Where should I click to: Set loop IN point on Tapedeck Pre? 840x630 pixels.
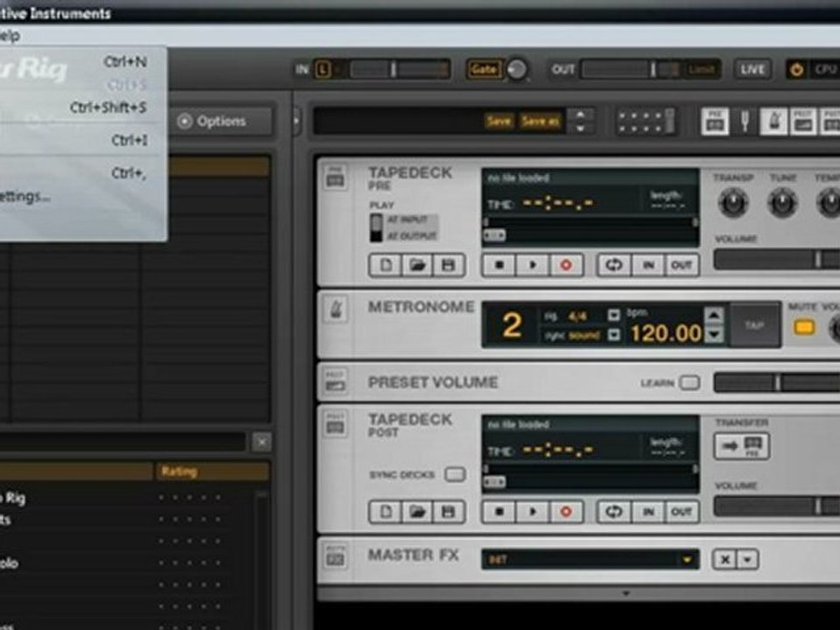point(648,265)
